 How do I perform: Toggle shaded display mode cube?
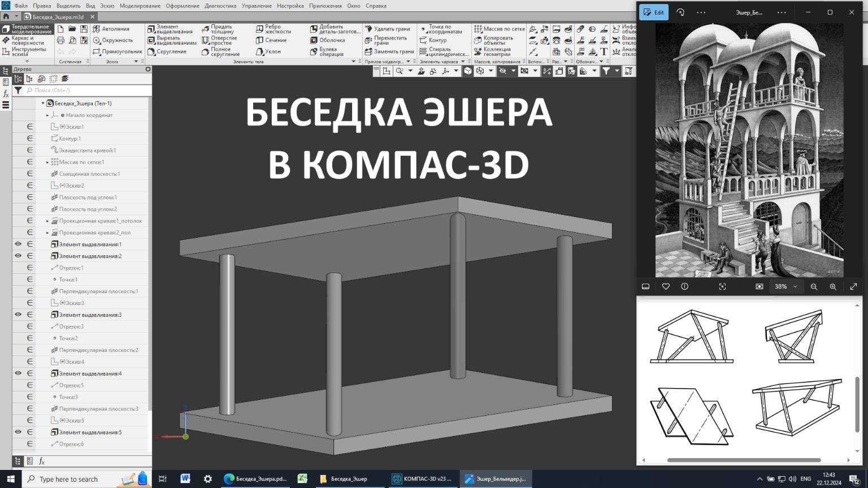coord(468,71)
